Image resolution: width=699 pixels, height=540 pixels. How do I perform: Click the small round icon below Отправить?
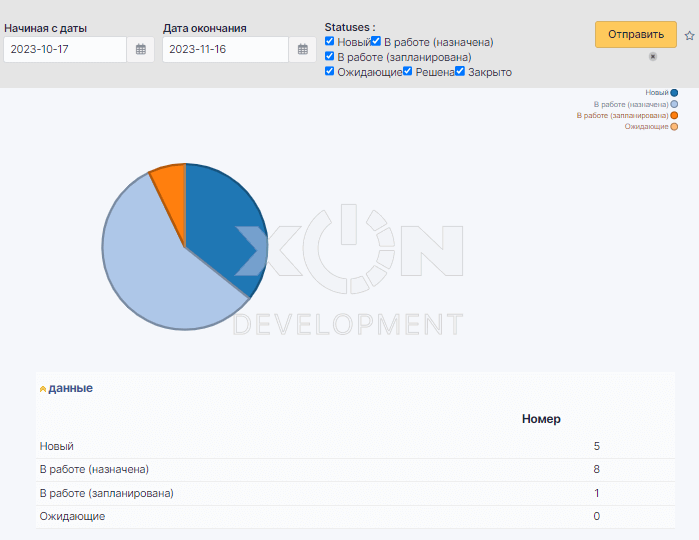653,57
